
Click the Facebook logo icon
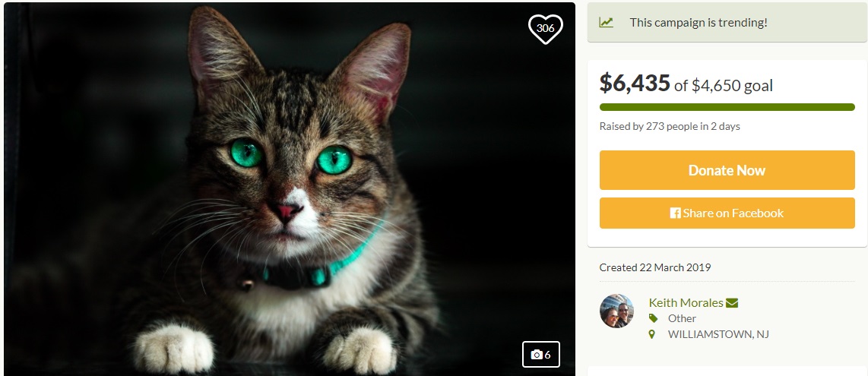[x=675, y=213]
